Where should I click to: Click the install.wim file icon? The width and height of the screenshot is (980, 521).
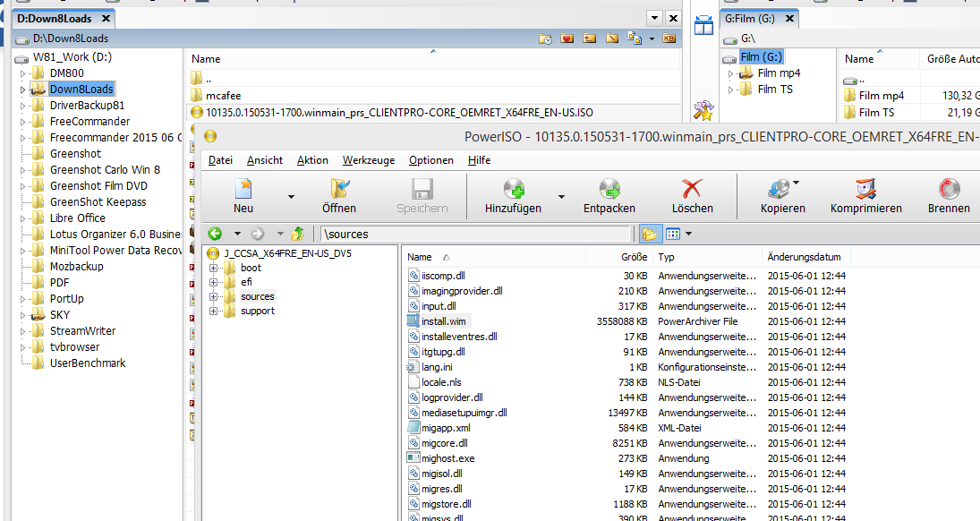click(413, 320)
